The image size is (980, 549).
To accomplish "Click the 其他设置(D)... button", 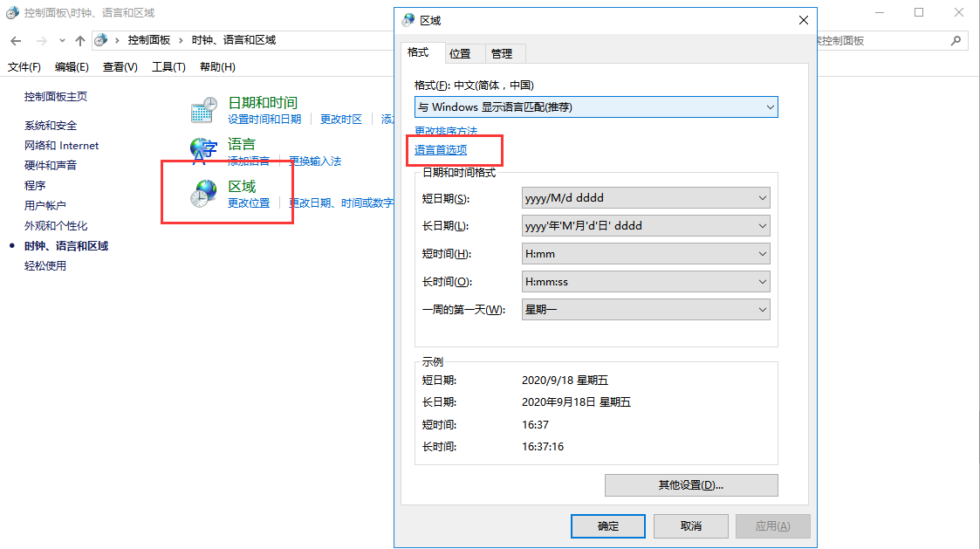I will 690,485.
